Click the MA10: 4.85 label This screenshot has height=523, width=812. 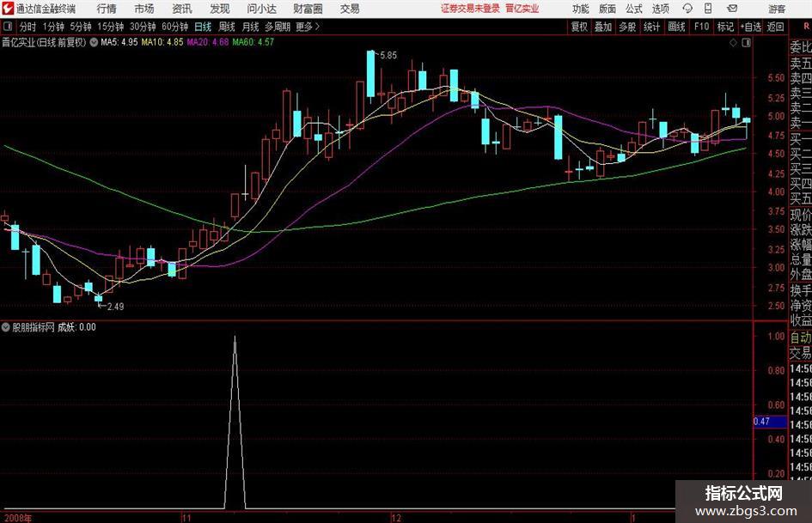(x=162, y=42)
